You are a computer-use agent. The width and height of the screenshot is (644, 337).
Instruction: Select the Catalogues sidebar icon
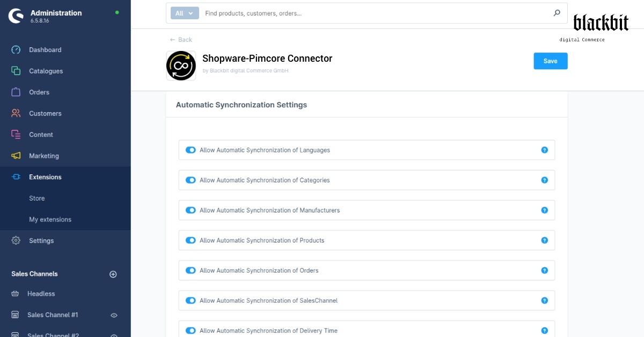pyautogui.click(x=14, y=71)
